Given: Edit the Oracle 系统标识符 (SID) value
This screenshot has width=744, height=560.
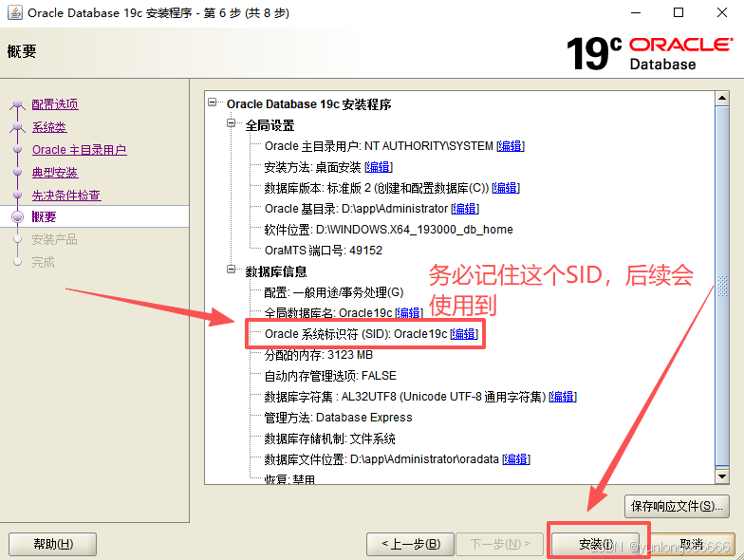Looking at the screenshot, I should pyautogui.click(x=464, y=334).
